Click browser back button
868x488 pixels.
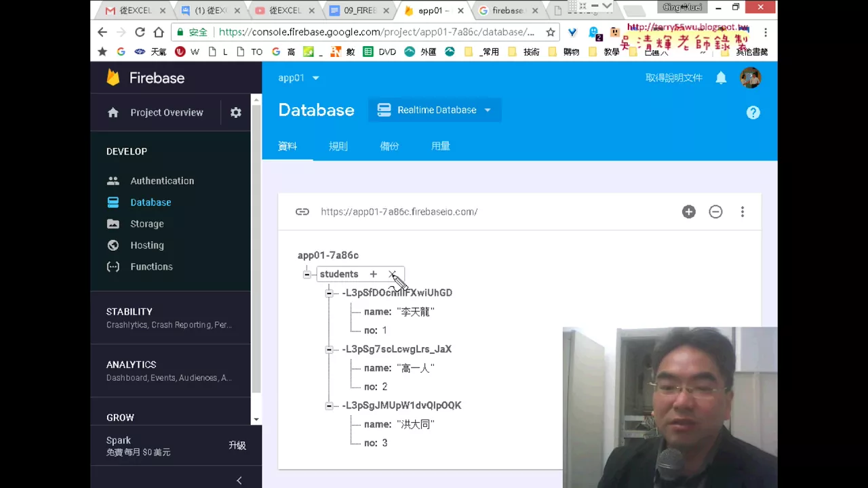click(x=102, y=32)
